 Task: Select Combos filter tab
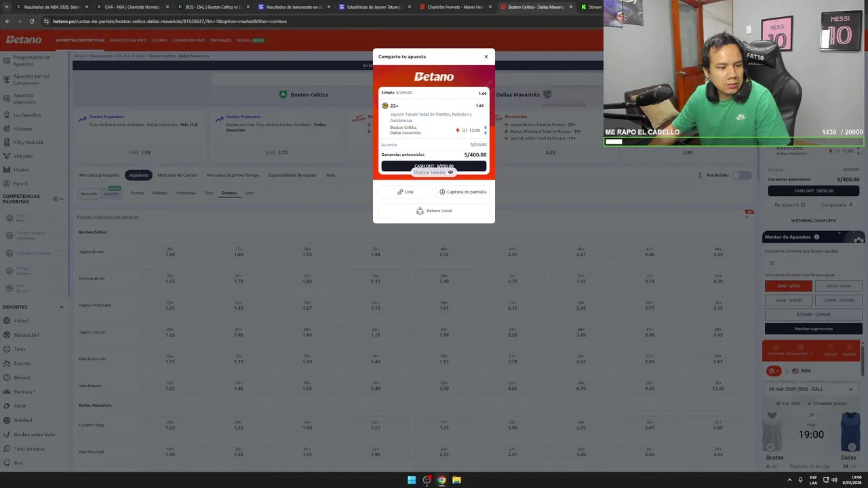click(229, 193)
